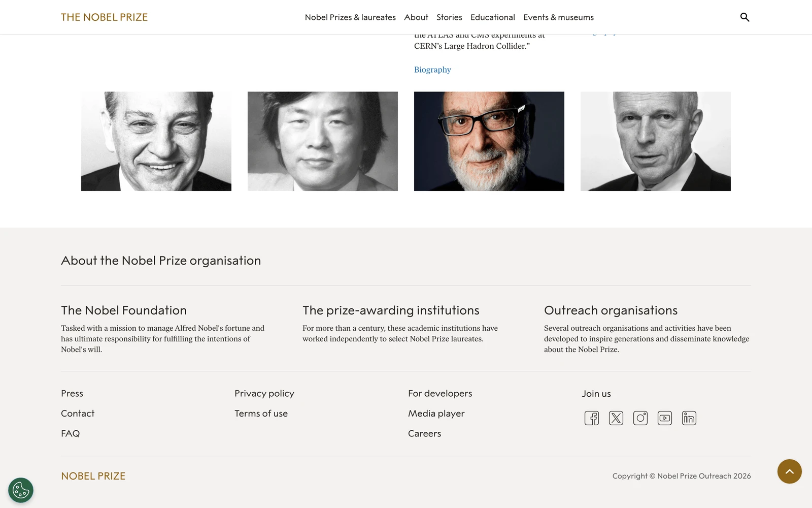The image size is (812, 508).
Task: Open the Stories menu item
Action: (x=449, y=17)
